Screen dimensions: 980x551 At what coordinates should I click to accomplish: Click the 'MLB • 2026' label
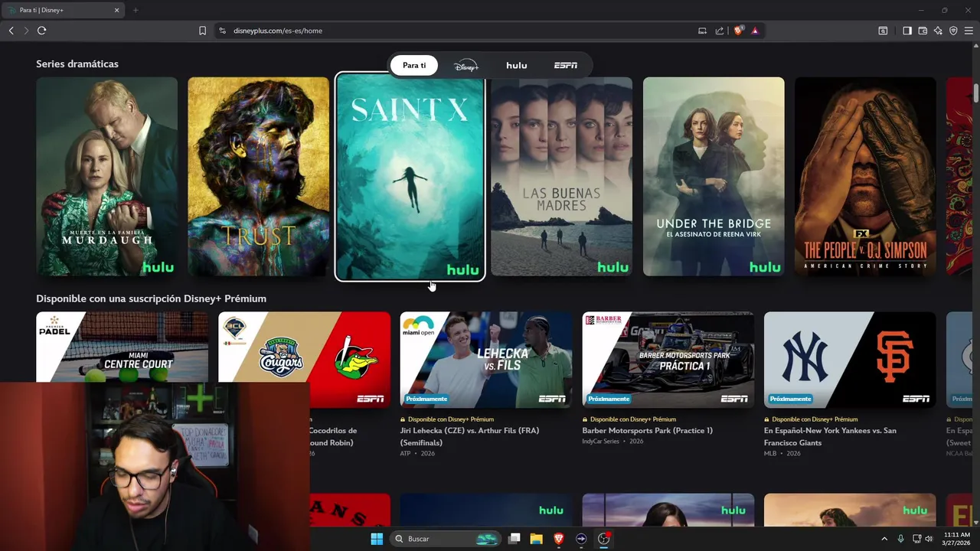pyautogui.click(x=782, y=454)
